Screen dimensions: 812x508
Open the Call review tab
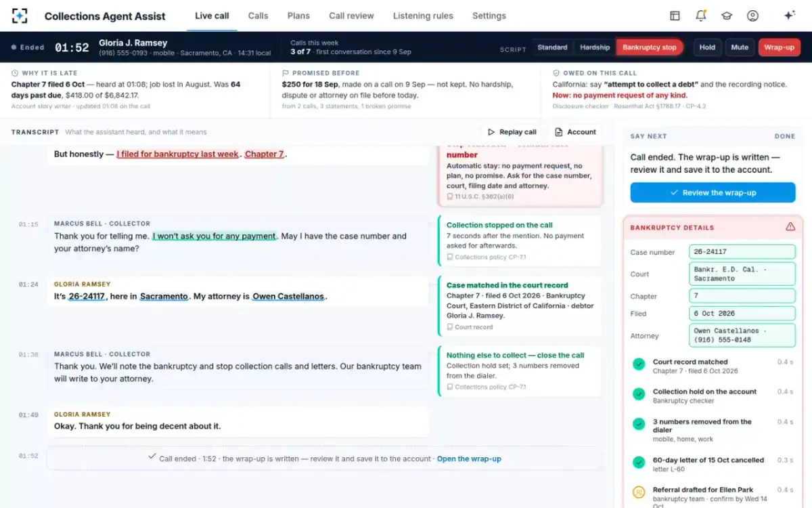351,16
